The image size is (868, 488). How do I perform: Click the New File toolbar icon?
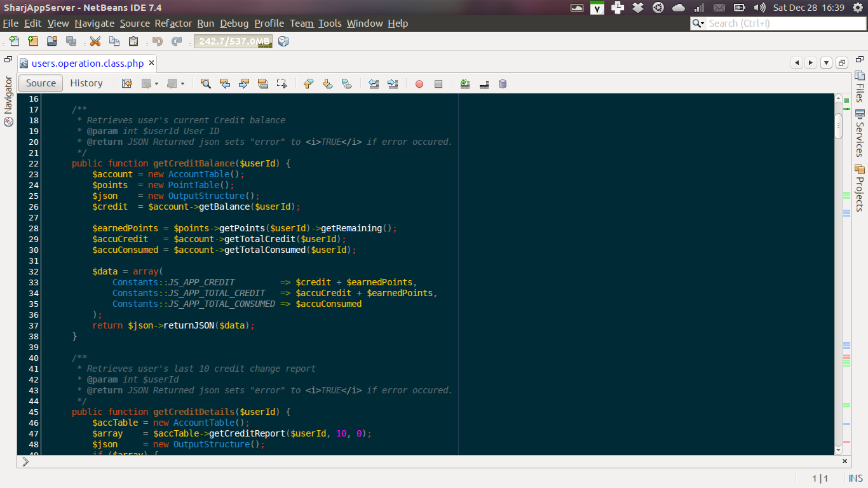tap(14, 41)
